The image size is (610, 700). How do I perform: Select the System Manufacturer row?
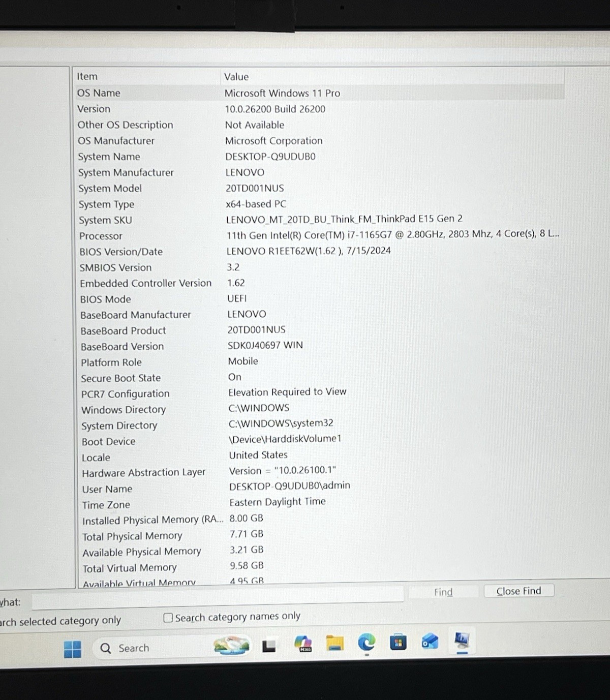[x=319, y=172]
